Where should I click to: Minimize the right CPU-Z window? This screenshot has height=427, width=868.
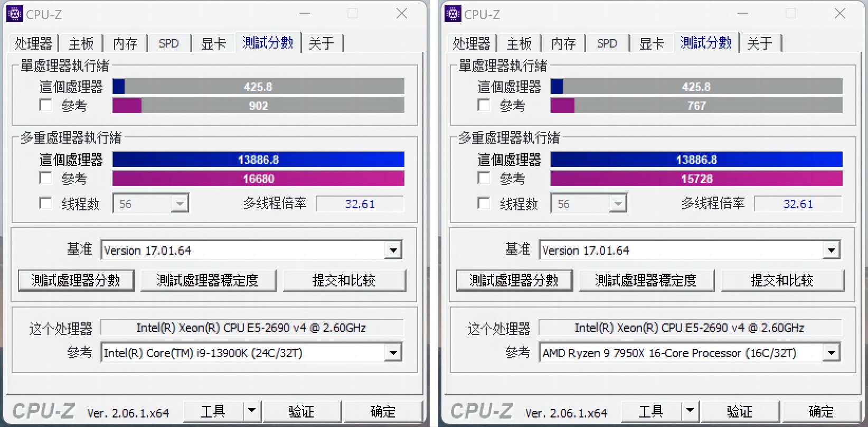743,14
